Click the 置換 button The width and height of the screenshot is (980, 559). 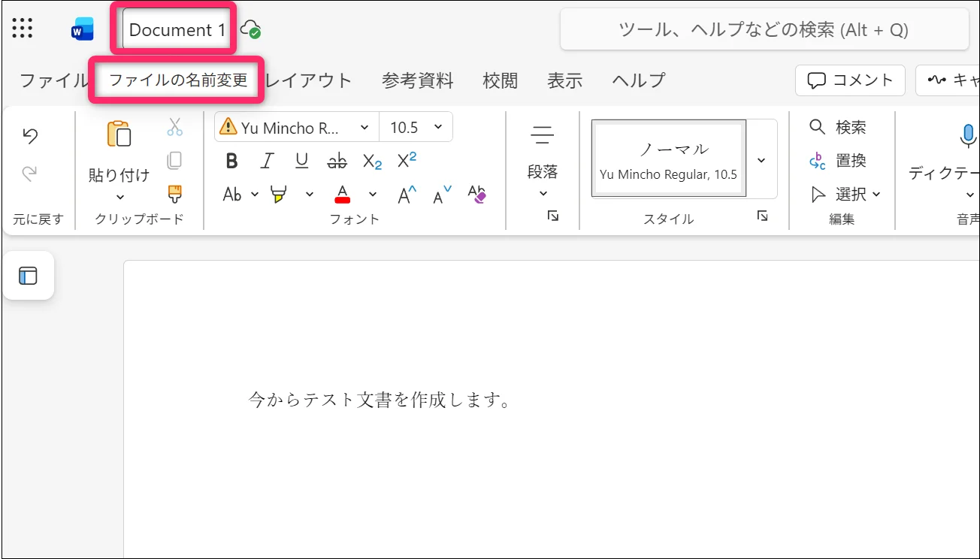pos(839,161)
